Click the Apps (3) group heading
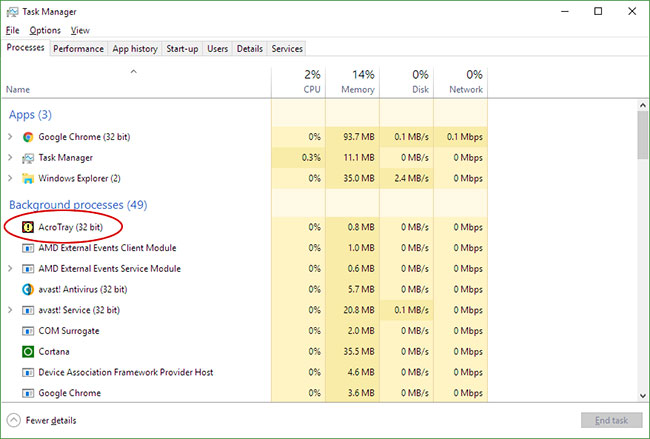 (30, 115)
